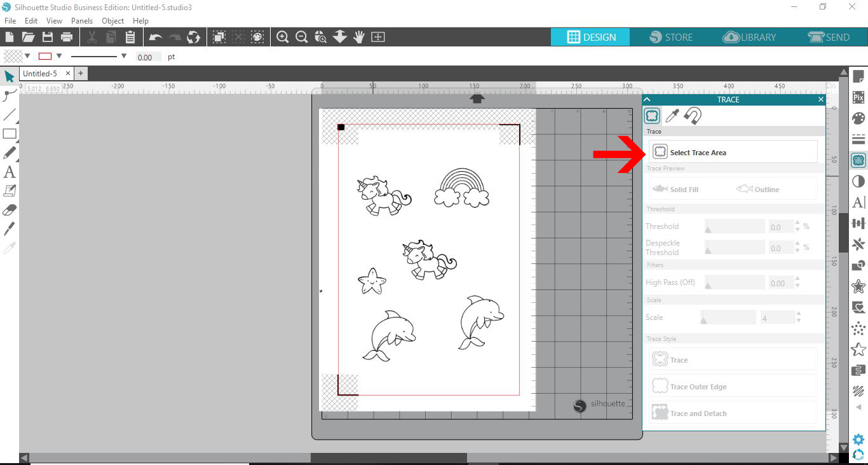Viewport: 868px width, 465px height.
Task: Zoom in with the plus magnifier icon
Action: (283, 37)
